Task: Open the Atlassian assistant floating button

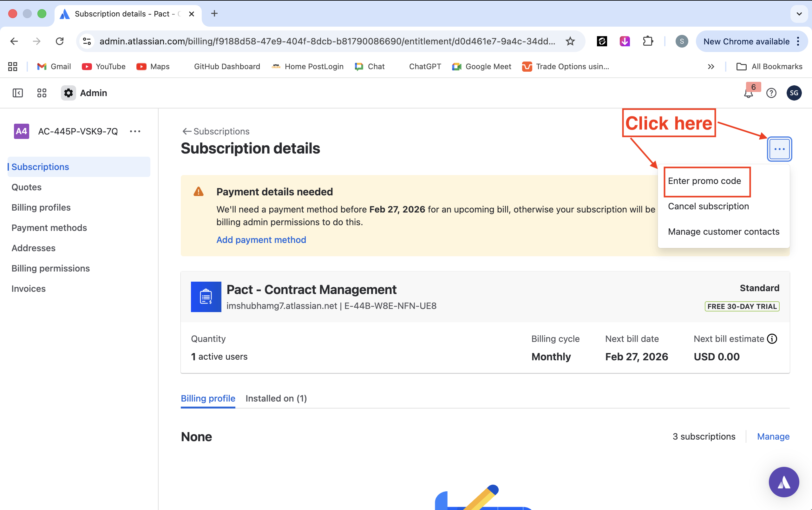Action: tap(784, 482)
